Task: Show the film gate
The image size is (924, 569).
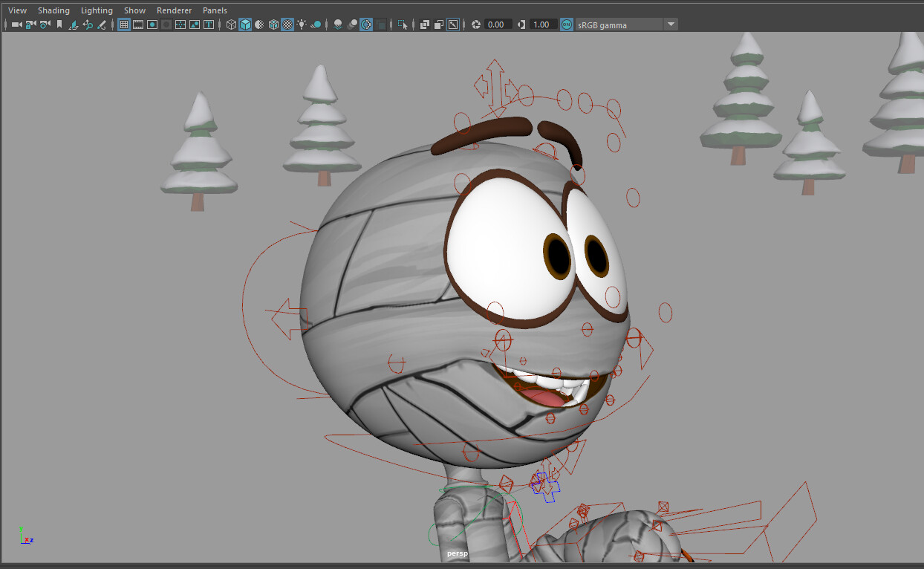Action: (x=137, y=25)
